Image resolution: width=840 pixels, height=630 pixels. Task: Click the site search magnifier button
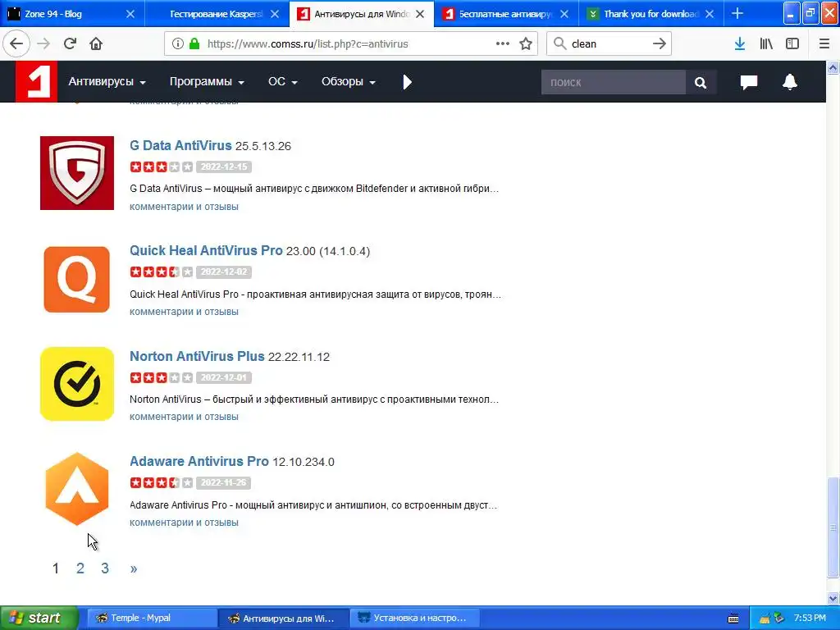click(x=701, y=83)
